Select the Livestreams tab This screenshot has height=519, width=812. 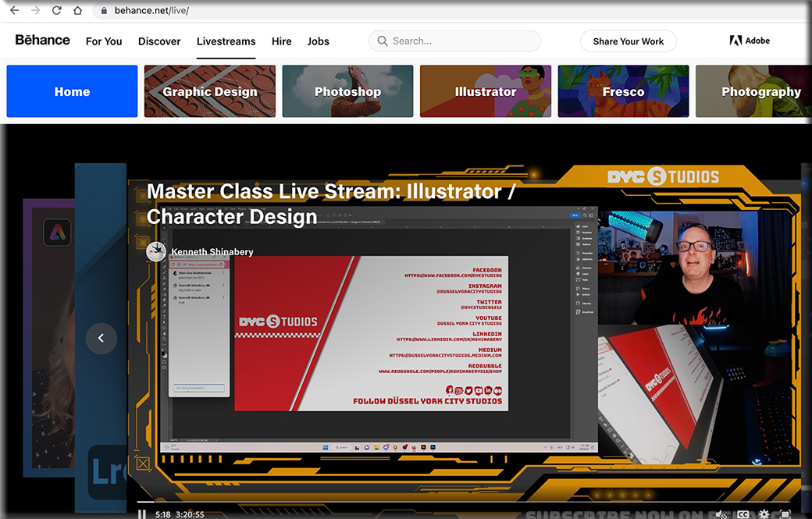[x=226, y=41]
